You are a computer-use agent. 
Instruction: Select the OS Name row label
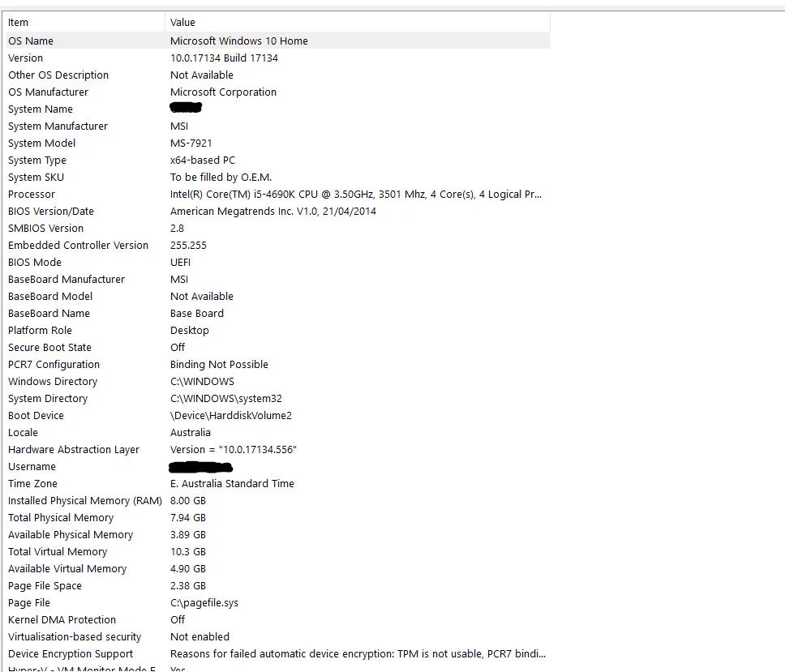coord(31,41)
